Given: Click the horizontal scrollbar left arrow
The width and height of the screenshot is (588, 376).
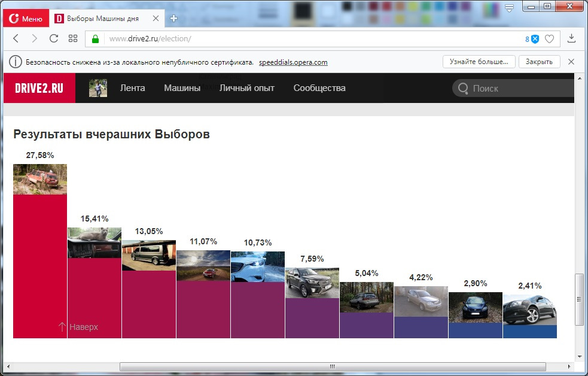Looking at the screenshot, I should [8, 366].
